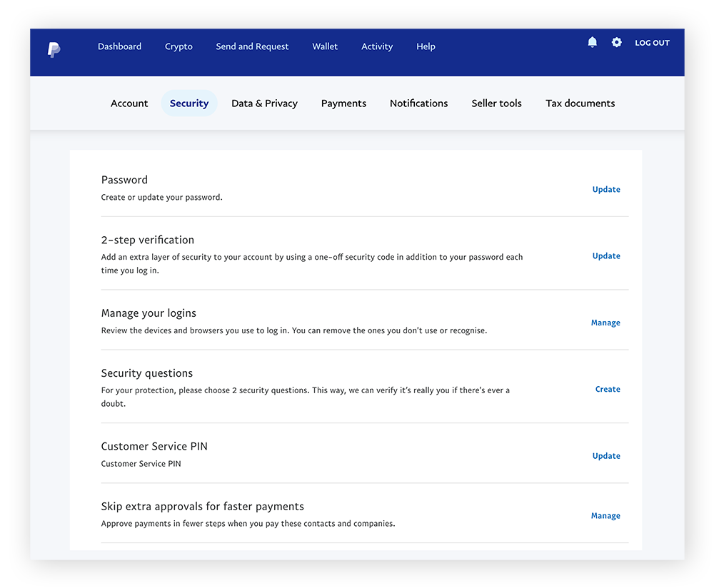View your Activity
The height and width of the screenshot is (588, 714).
377,46
